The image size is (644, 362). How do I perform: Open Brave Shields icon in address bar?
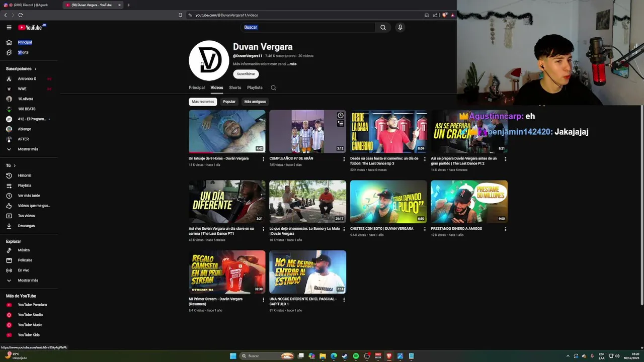tap(445, 15)
